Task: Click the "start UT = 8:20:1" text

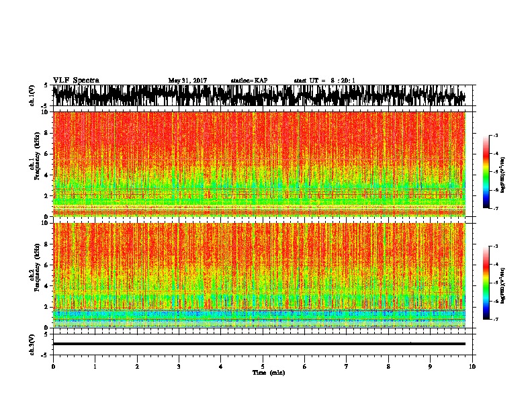Action: tap(324, 81)
